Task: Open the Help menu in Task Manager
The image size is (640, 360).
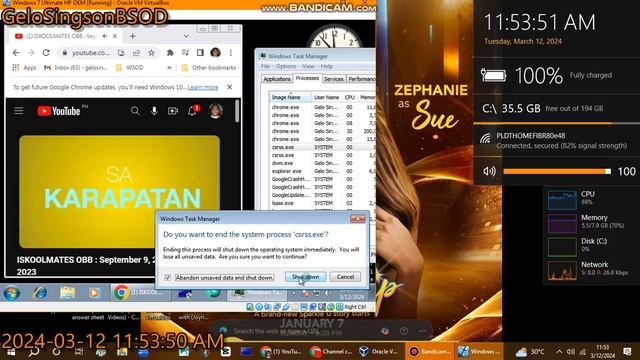Action: (x=327, y=66)
